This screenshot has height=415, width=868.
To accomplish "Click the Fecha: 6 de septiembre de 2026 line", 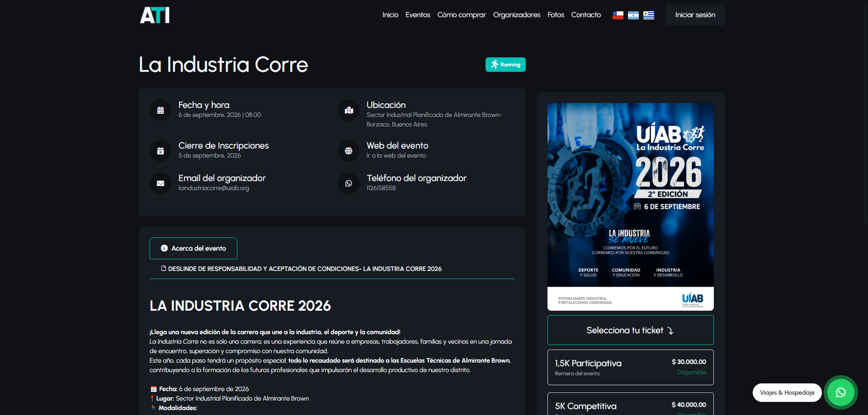I will [x=199, y=389].
